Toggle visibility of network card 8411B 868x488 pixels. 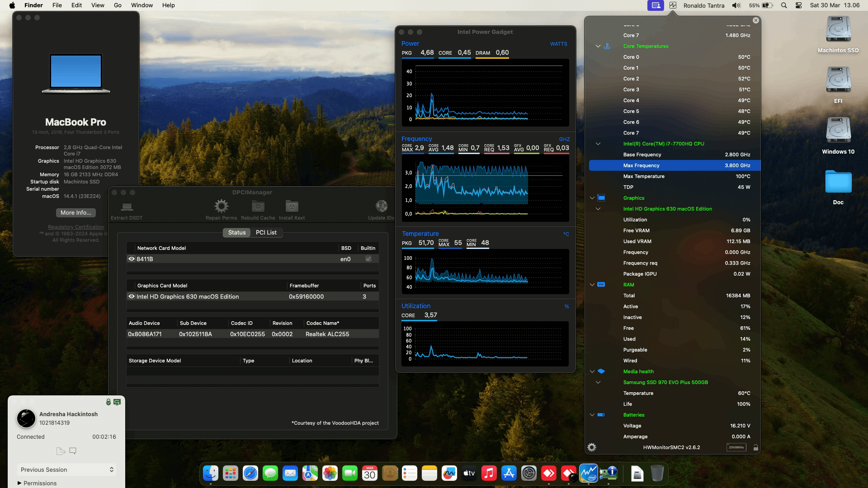coord(131,258)
